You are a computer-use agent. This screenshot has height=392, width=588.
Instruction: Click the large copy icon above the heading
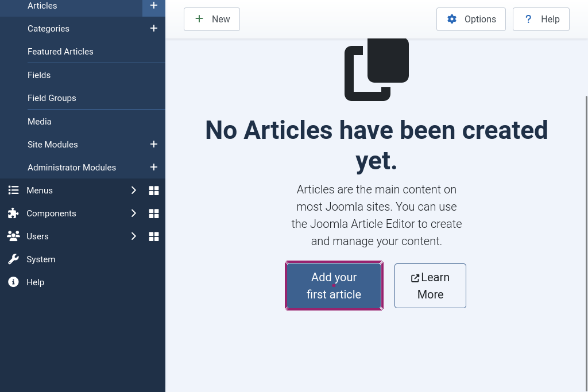point(376,70)
